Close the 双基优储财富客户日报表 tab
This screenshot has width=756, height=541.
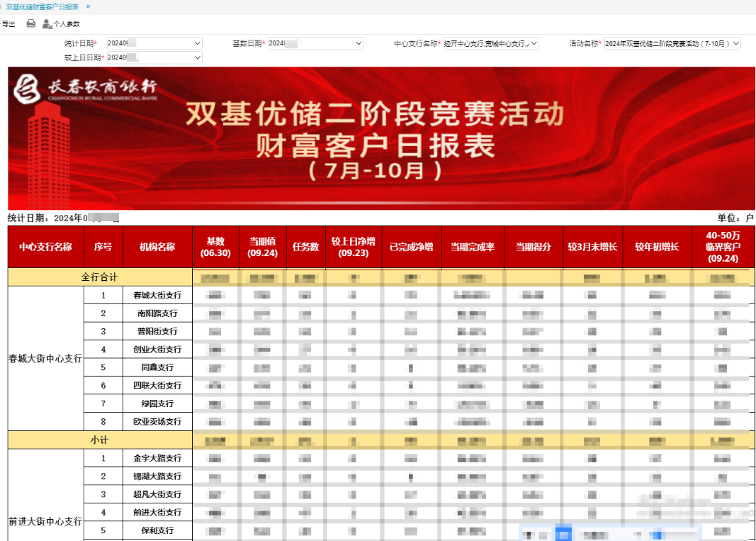point(89,7)
